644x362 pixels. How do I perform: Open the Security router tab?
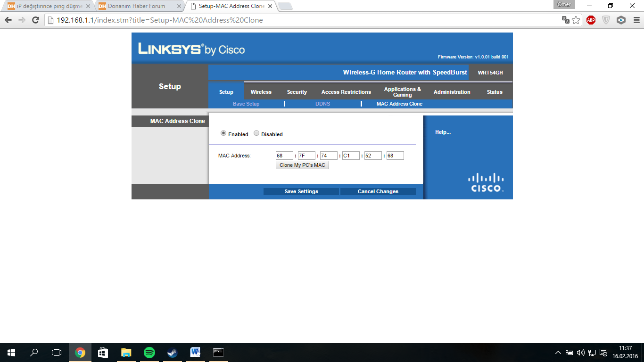297,92
